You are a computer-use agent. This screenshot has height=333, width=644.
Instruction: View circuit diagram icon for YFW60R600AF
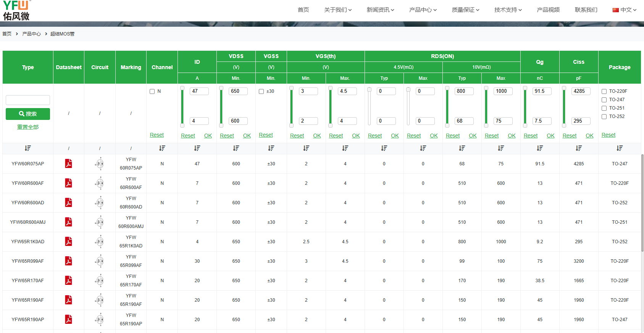tap(100, 183)
